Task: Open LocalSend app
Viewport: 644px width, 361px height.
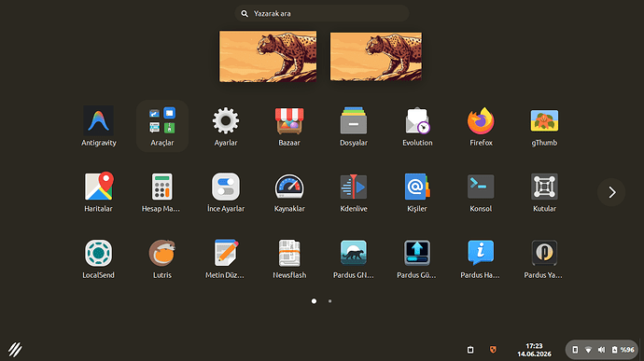Action: (99, 258)
